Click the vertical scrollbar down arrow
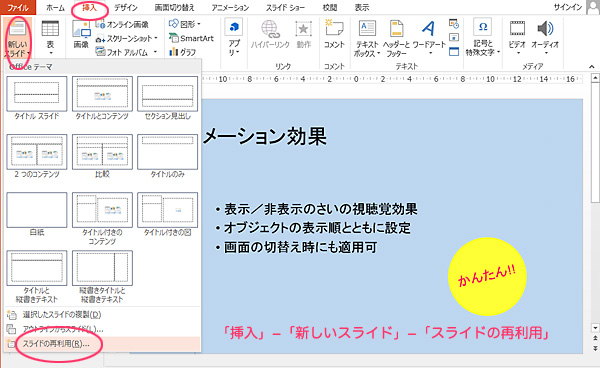This screenshot has height=368, width=600. [595, 328]
